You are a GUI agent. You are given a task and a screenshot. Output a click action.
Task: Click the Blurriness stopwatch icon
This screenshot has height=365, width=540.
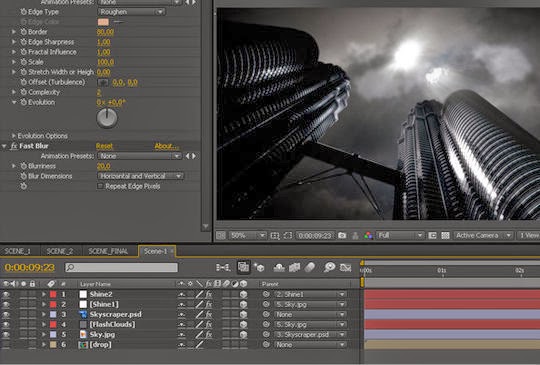point(23,166)
